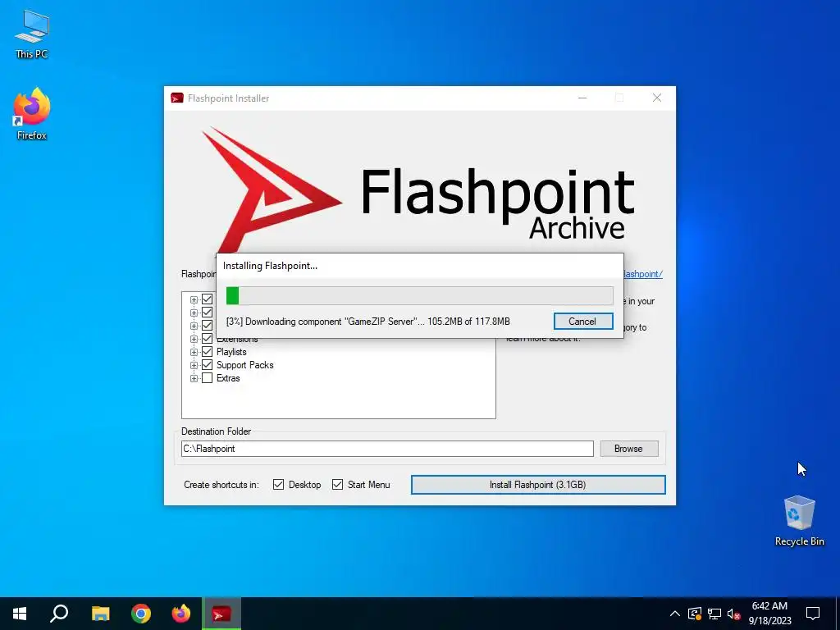The image size is (840, 630).
Task: Open the muted volume tray icon
Action: click(x=734, y=614)
